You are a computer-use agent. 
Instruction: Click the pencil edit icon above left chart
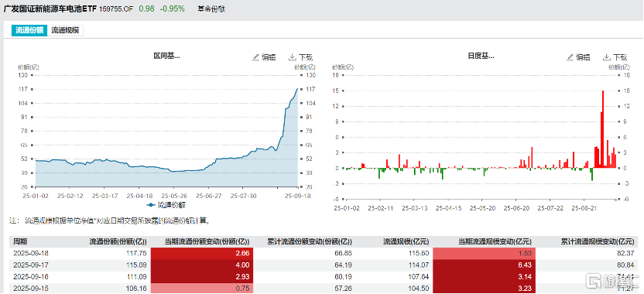pyautogui.click(x=255, y=57)
